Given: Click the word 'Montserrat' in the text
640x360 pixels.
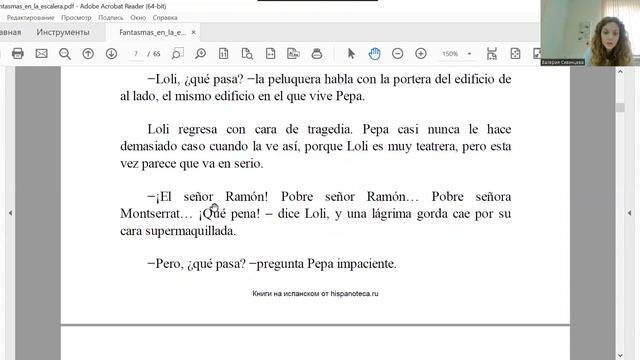Looking at the screenshot, I should coord(150,213).
